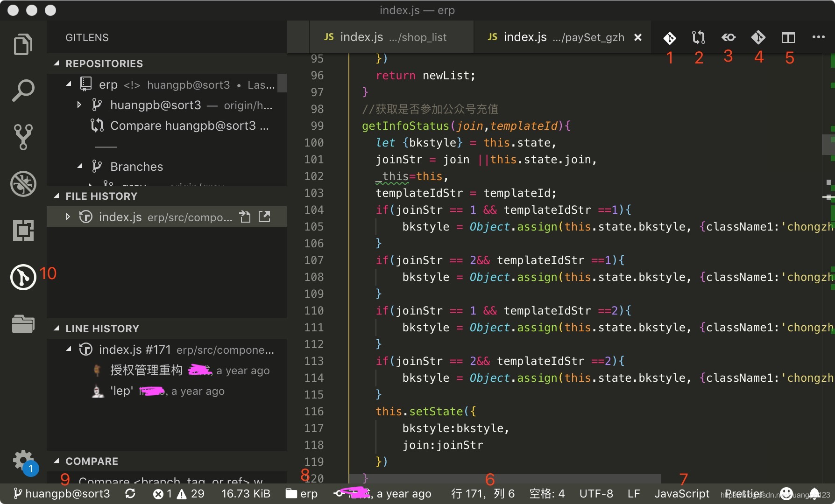Select the 'lep' commit entry
This screenshot has width=835, height=504.
(x=167, y=391)
